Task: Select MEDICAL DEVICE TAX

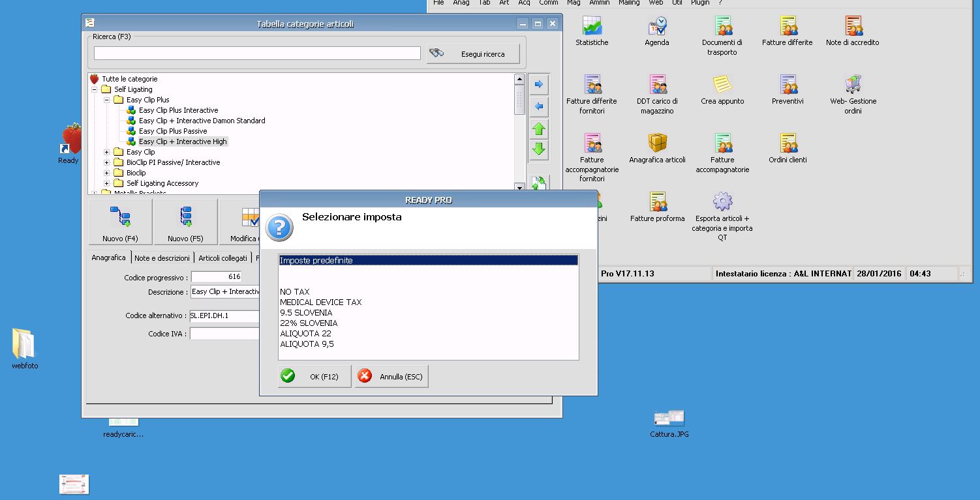Action: tap(429, 302)
